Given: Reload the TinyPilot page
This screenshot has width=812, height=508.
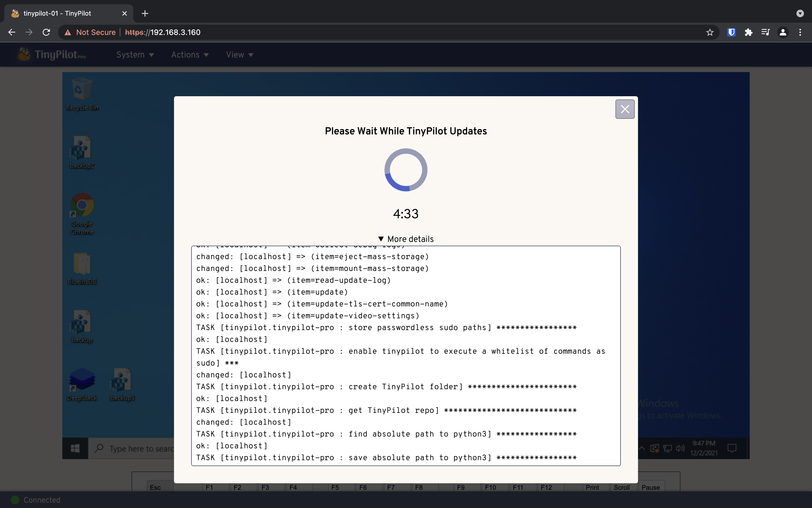Looking at the screenshot, I should pos(46,32).
